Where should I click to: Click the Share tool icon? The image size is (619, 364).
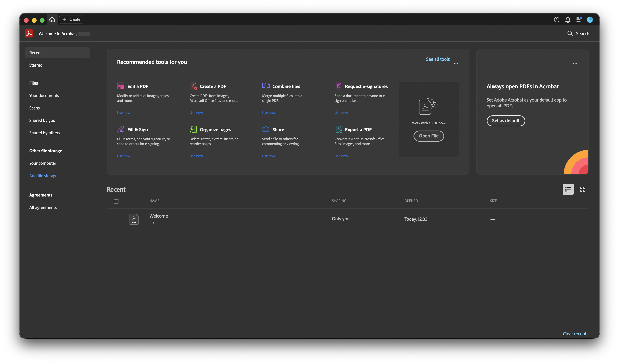click(x=266, y=129)
